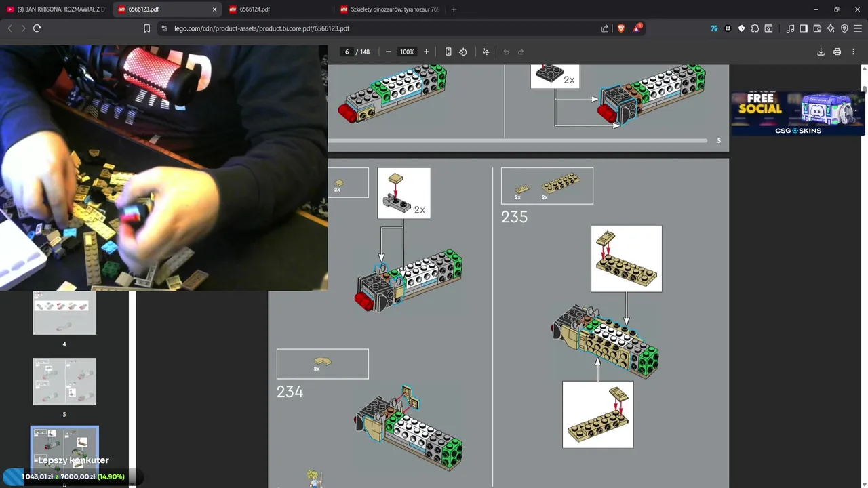Click the fit to page button

pyautogui.click(x=448, y=52)
